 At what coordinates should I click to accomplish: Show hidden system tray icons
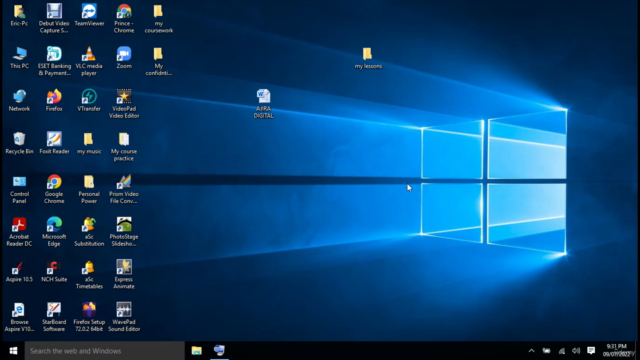531,351
